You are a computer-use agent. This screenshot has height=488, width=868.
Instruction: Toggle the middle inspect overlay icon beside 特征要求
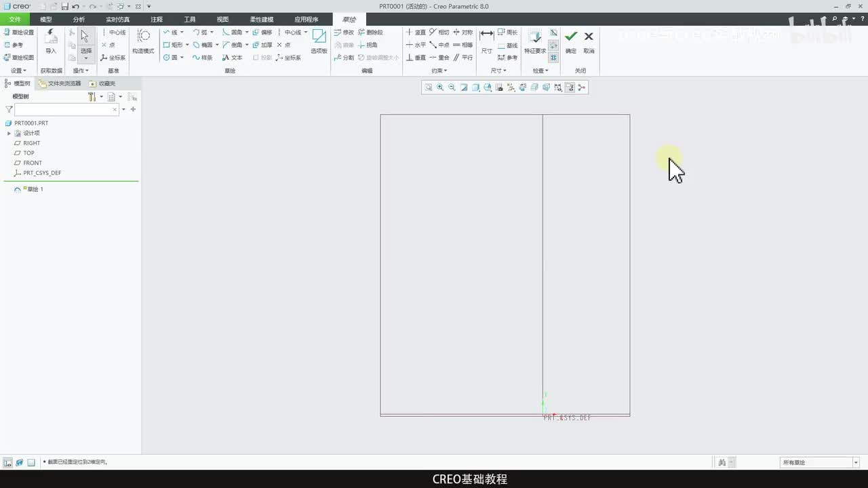pyautogui.click(x=553, y=45)
